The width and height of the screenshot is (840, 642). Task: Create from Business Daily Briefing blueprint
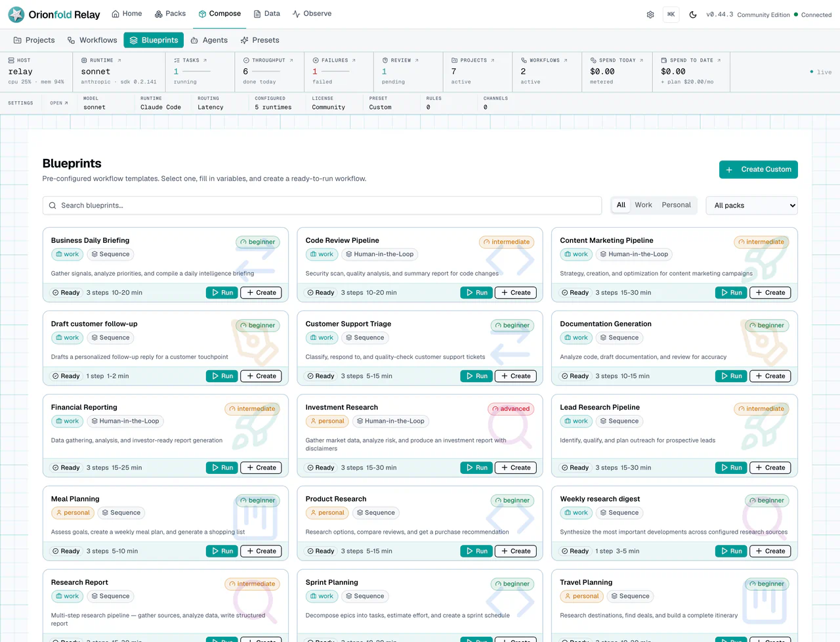pyautogui.click(x=261, y=293)
